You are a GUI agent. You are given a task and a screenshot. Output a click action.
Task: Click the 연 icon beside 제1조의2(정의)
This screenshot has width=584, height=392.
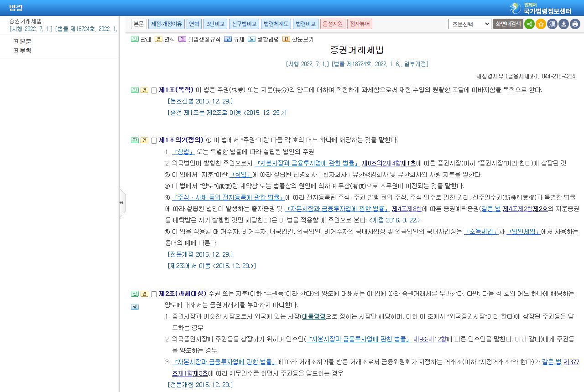click(144, 140)
